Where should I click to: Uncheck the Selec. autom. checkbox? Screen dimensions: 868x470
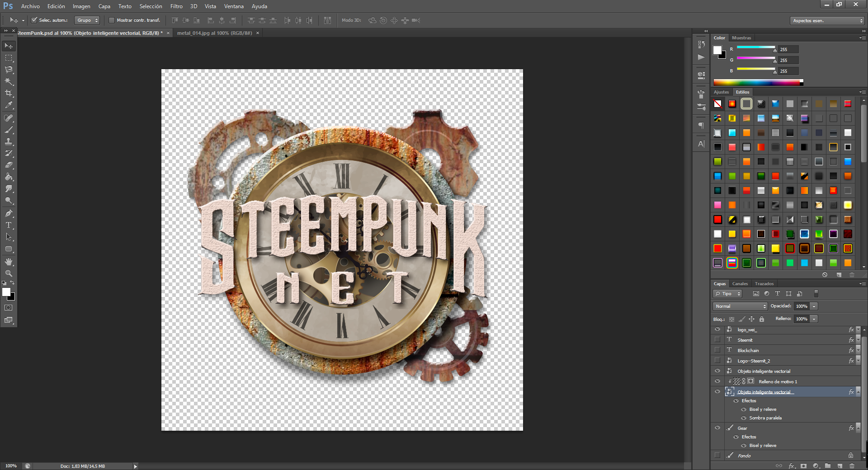point(34,20)
